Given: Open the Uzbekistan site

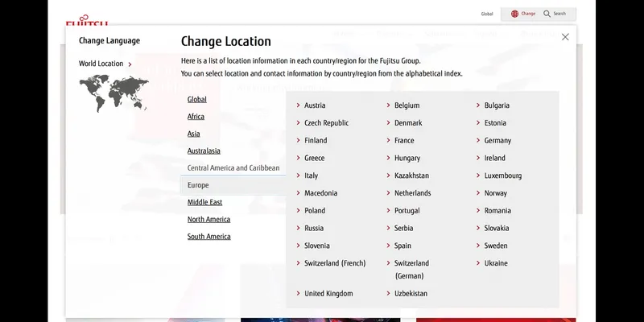Looking at the screenshot, I should tap(411, 294).
